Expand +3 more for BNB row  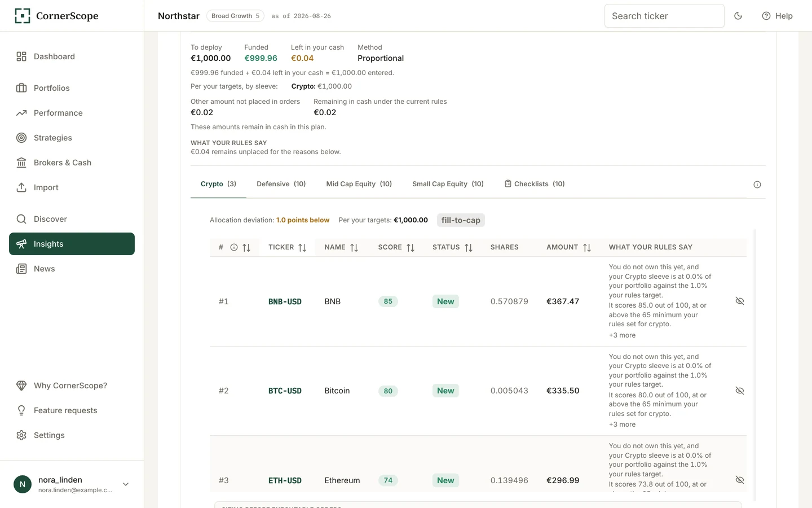coord(622,335)
